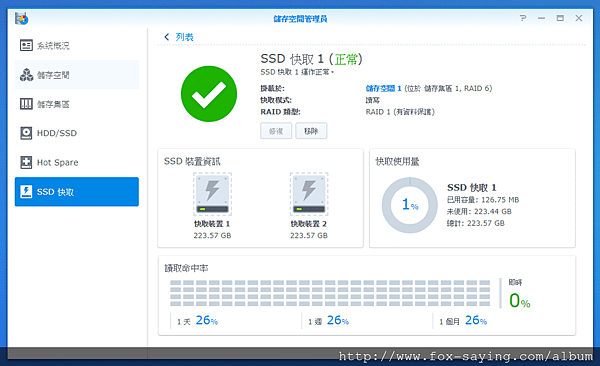Switch to the Hot Spare section
Screen dimensions: 600x366
tap(77, 162)
